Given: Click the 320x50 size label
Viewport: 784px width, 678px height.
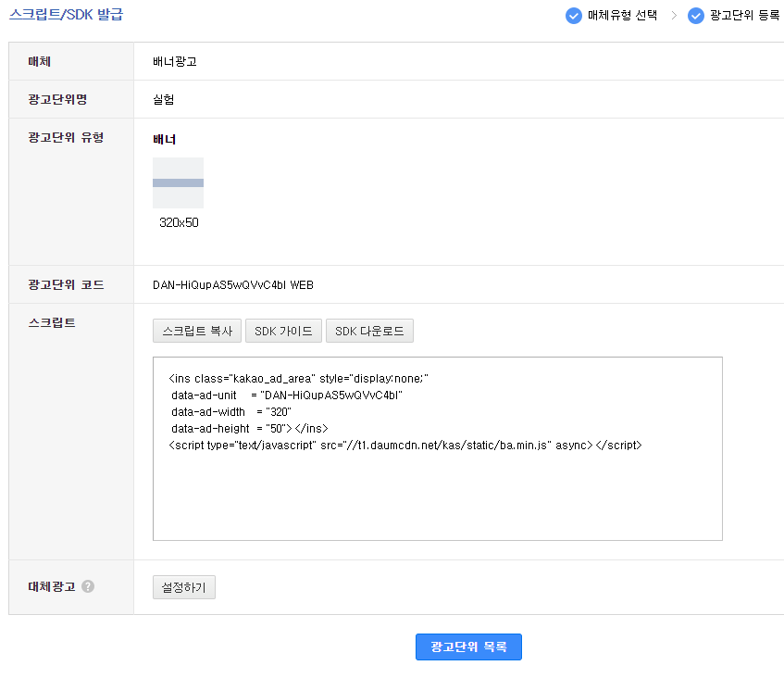Looking at the screenshot, I should point(179,222).
